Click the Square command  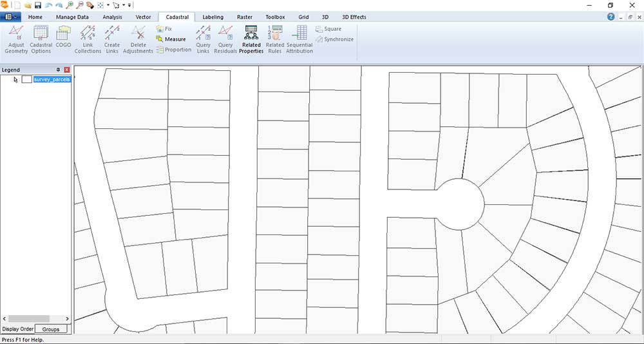tap(328, 29)
